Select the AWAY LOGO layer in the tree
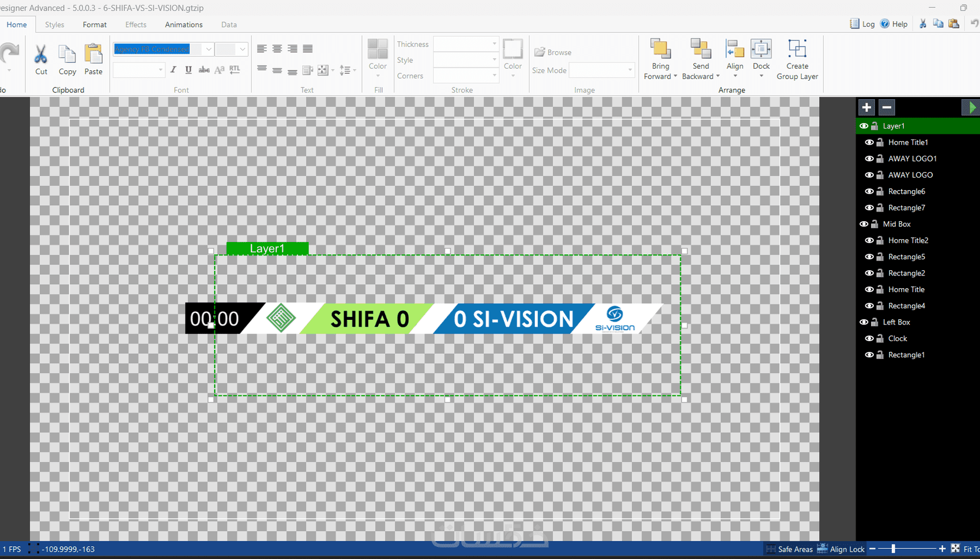Screen dimensions: 980x559 tap(910, 175)
